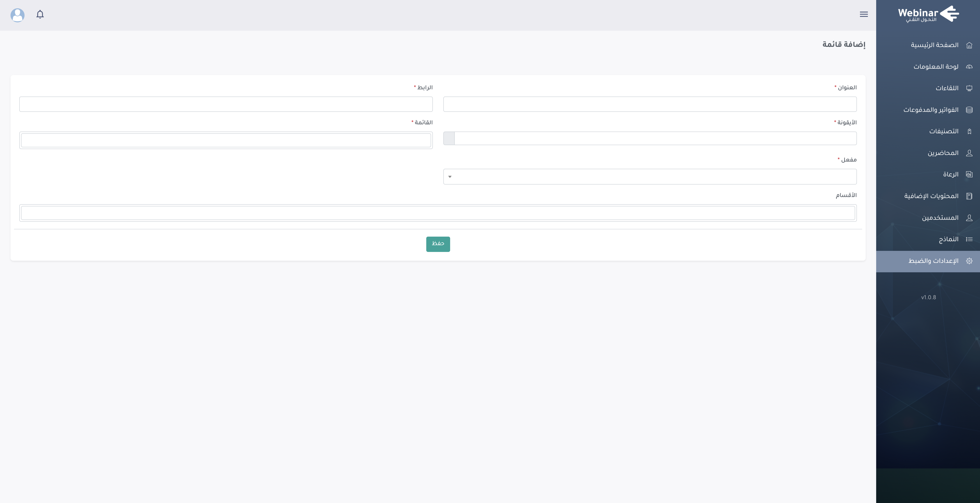Focus the العنوان input field
Image resolution: width=980 pixels, height=503 pixels.
coord(650,104)
